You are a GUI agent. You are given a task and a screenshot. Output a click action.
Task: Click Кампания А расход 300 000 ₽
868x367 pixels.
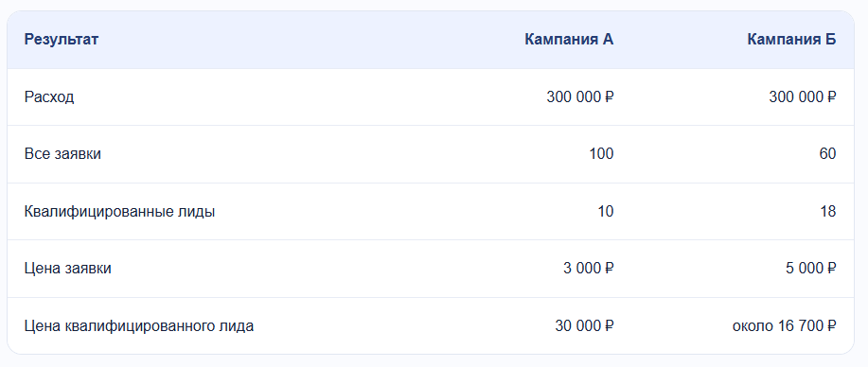point(580,97)
